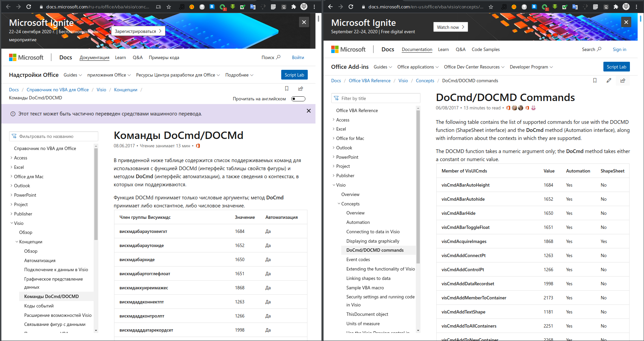Collapse Концепции node in the Russian sidebar
Screen dimensions: 644x341
click(x=17, y=242)
